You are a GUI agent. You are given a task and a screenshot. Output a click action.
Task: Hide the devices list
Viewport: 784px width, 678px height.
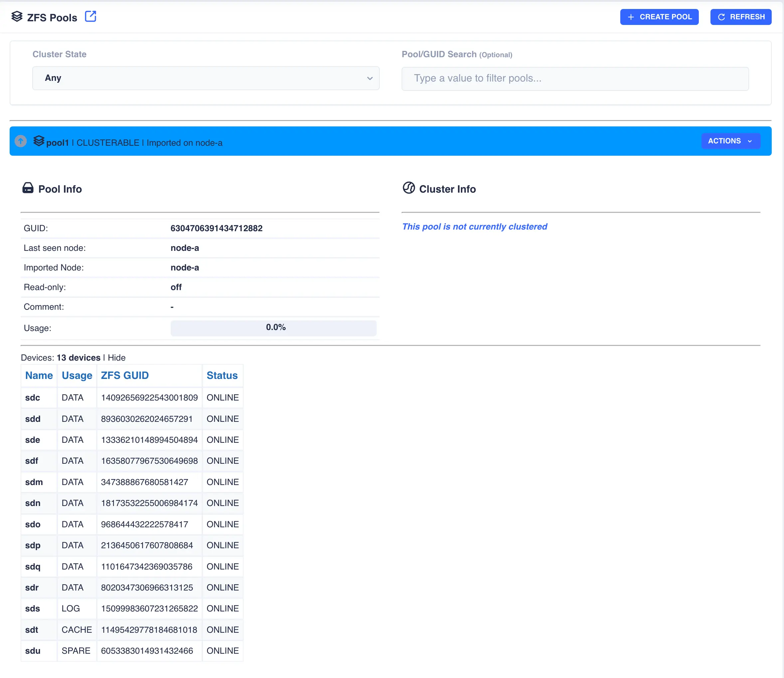116,358
